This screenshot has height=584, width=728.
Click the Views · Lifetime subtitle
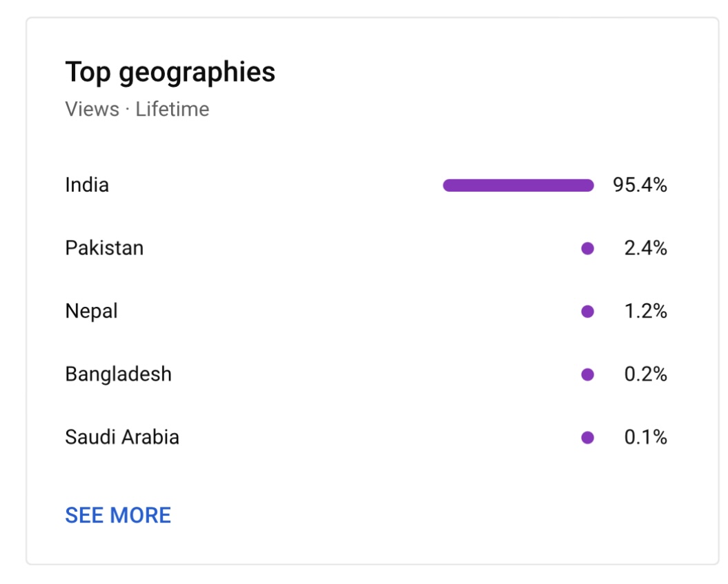click(x=137, y=110)
